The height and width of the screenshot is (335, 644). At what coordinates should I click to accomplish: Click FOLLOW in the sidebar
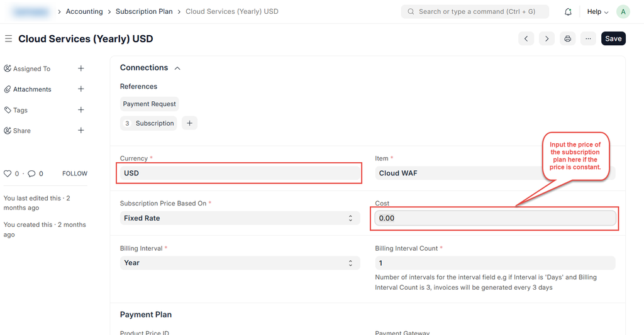[75, 173]
